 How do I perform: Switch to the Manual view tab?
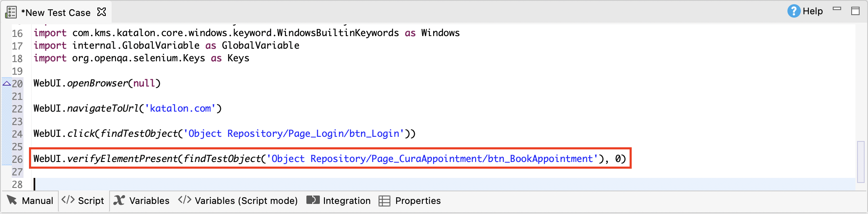pyautogui.click(x=30, y=201)
